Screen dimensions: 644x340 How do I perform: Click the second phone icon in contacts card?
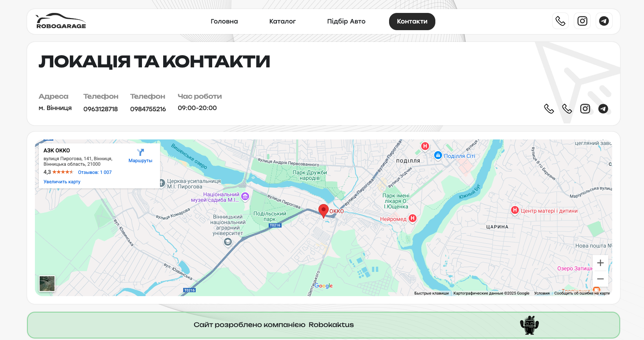[x=567, y=109]
